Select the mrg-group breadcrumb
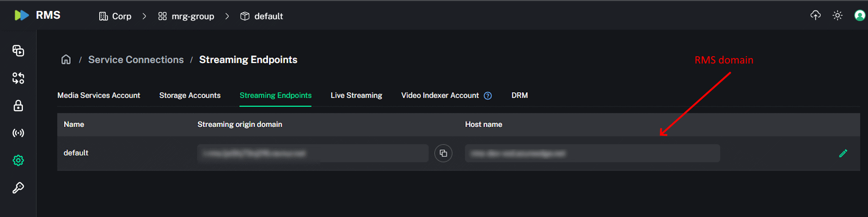This screenshot has width=868, height=217. click(186, 16)
